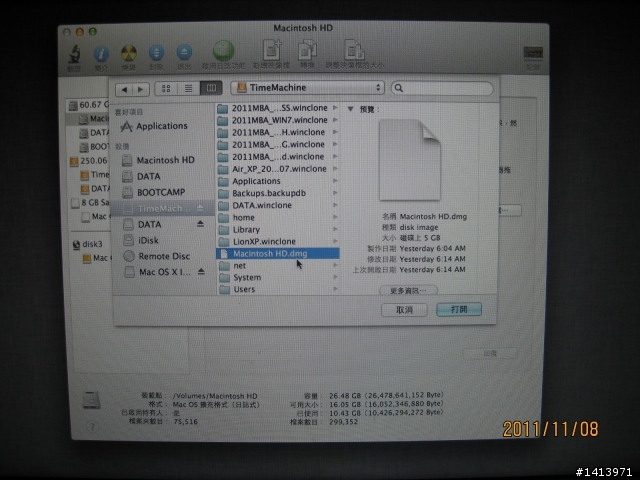Click the Eject toolbar icon
This screenshot has height=480, width=640.
click(184, 52)
